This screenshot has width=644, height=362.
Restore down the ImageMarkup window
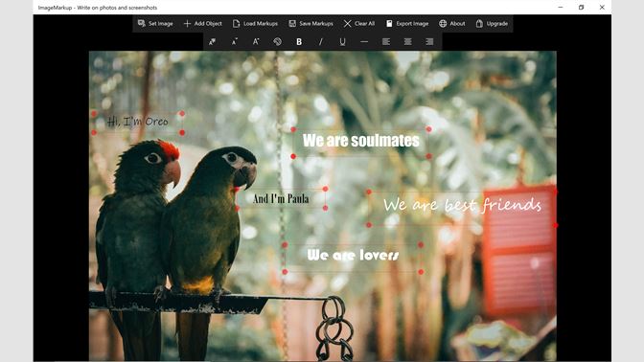[x=581, y=8]
